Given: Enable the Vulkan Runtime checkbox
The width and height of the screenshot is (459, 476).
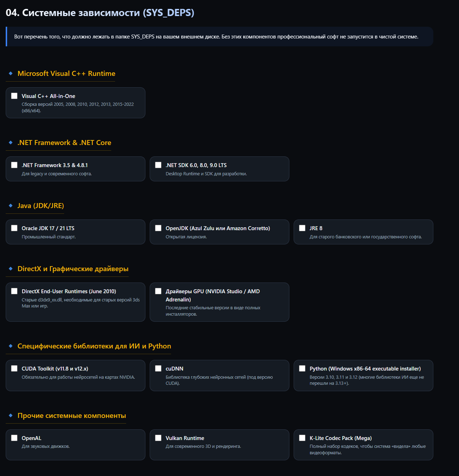Looking at the screenshot, I should (158, 438).
